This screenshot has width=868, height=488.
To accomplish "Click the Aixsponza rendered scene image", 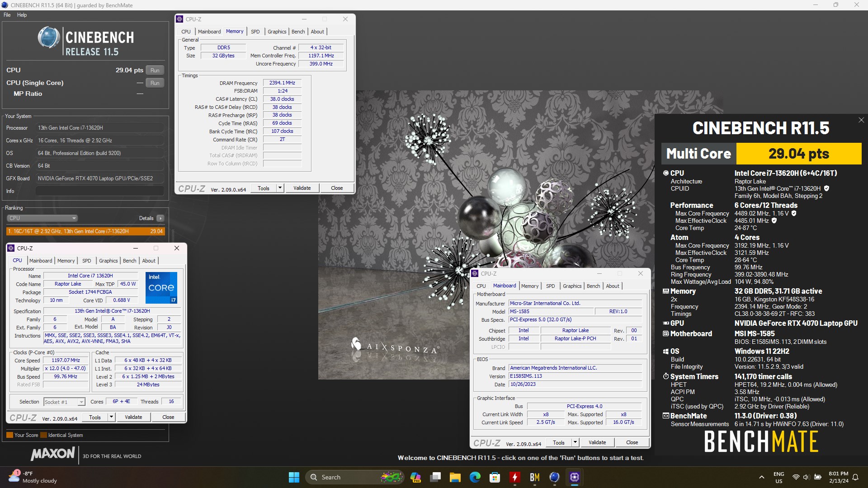I will 486,235.
